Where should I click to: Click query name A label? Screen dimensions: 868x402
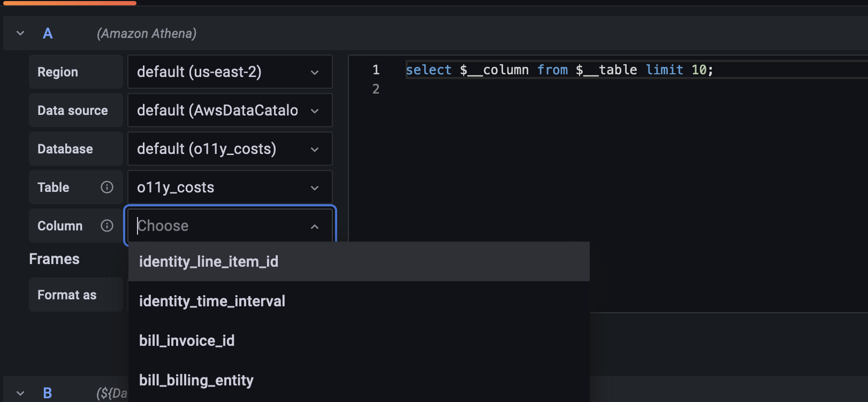[x=48, y=34]
